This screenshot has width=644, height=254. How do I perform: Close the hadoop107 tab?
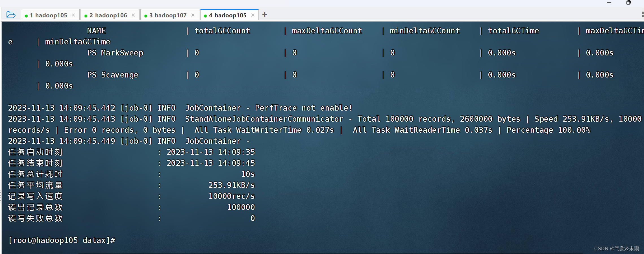pos(193,15)
